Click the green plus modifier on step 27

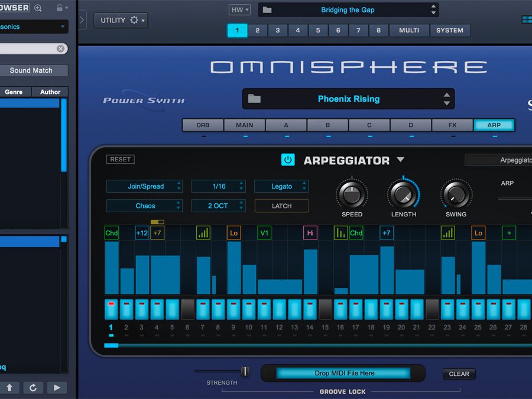click(509, 233)
